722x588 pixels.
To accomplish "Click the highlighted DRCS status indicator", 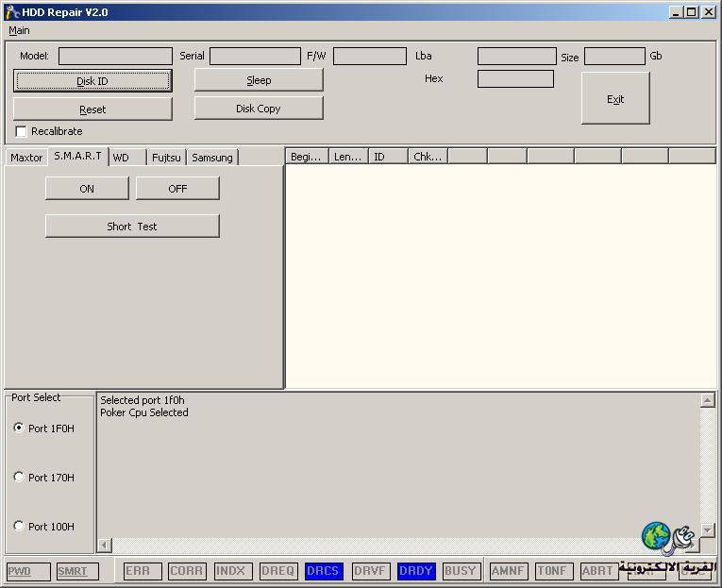I will coord(324,571).
